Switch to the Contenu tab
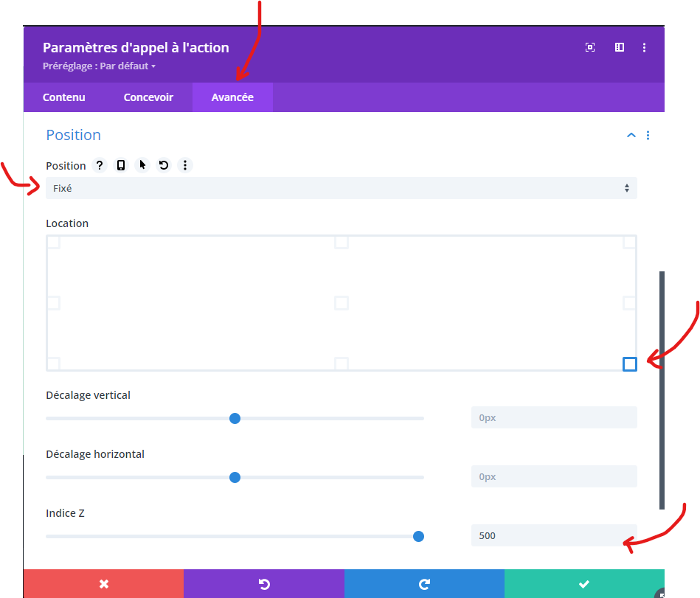The height and width of the screenshot is (598, 700). (64, 97)
